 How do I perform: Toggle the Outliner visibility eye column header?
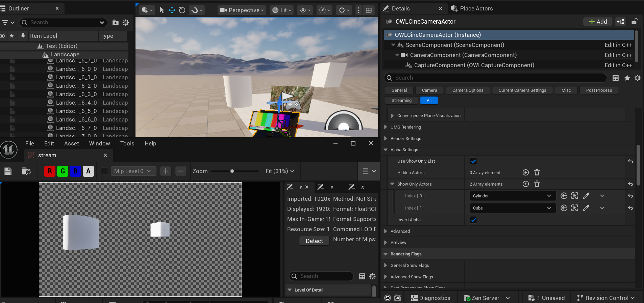click(x=3, y=36)
